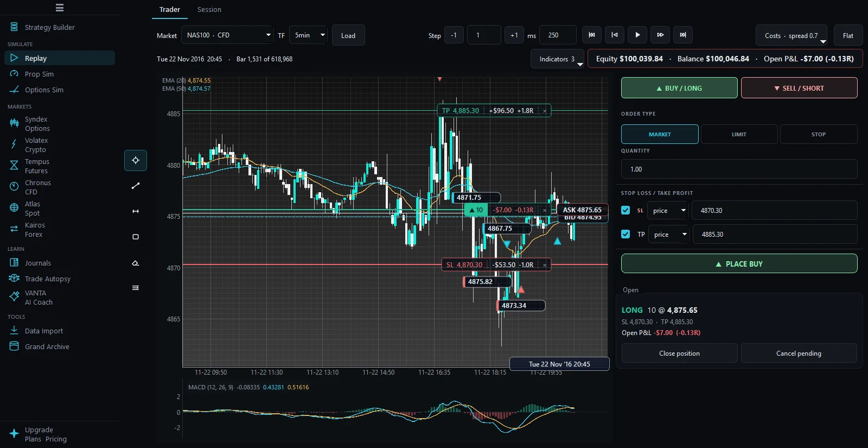
Task: Switch to the Trader tab
Action: click(170, 10)
